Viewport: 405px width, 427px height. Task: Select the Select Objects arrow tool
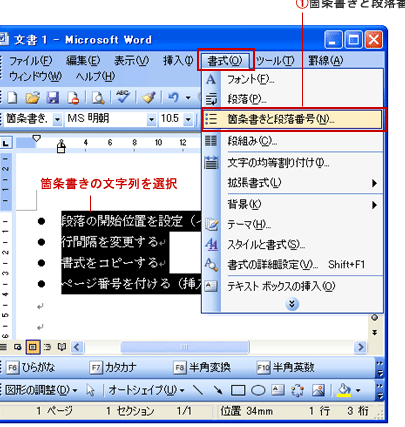[90, 390]
